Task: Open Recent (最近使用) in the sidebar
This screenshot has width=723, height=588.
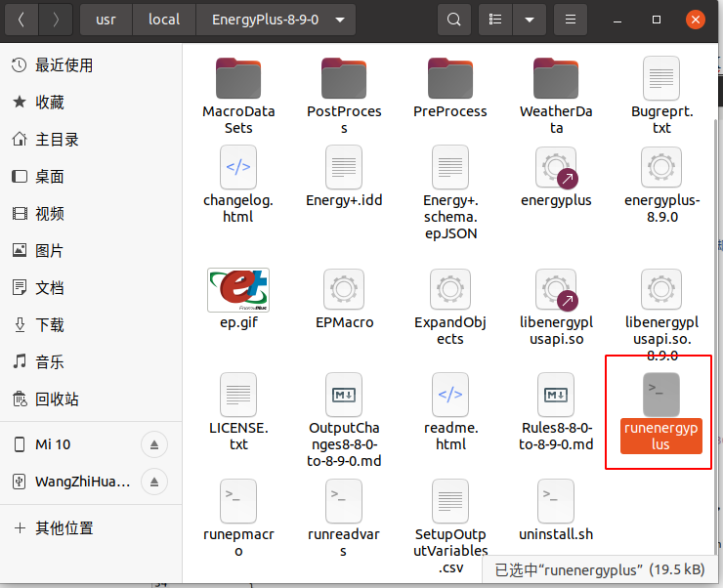Action: click(x=91, y=65)
